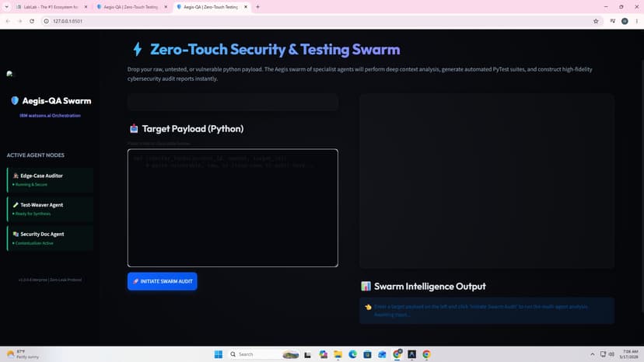Screen dimensions: 644x362
Task: Open the Windows Start menu
Action: tap(219, 354)
